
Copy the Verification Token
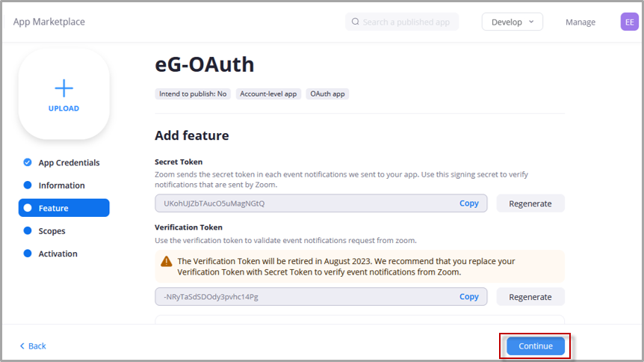[468, 297]
